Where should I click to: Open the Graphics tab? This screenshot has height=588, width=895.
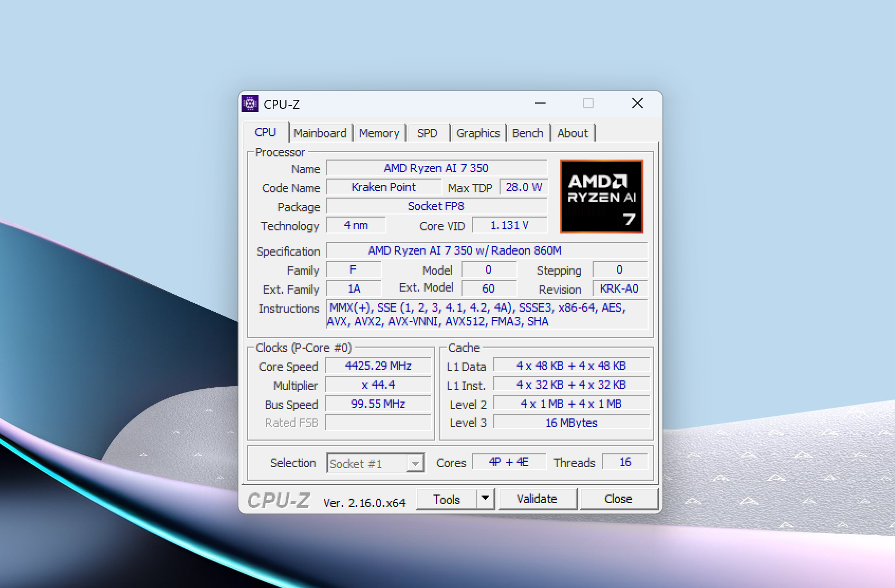478,133
